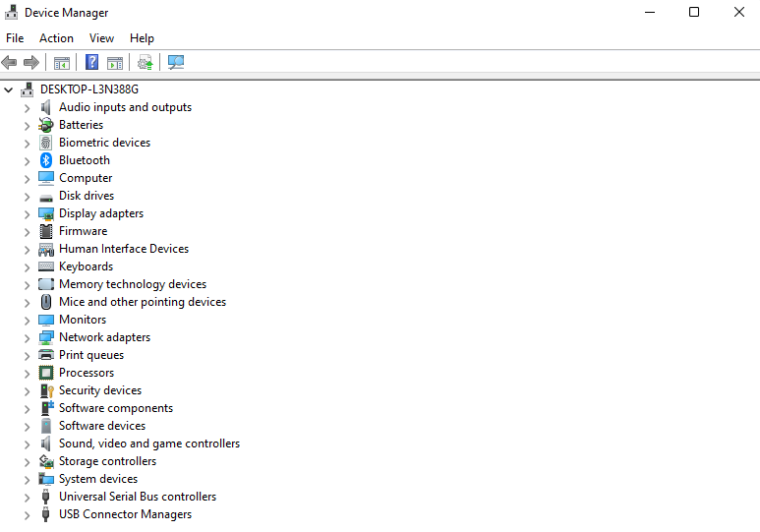Screen dimensions: 760x532
Task: Select the 'Software components' label
Action: pos(116,408)
